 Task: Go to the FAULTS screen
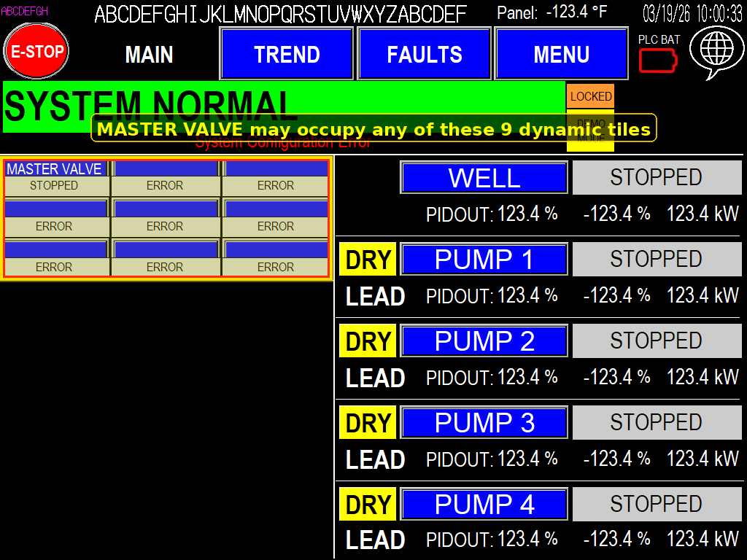pyautogui.click(x=424, y=54)
